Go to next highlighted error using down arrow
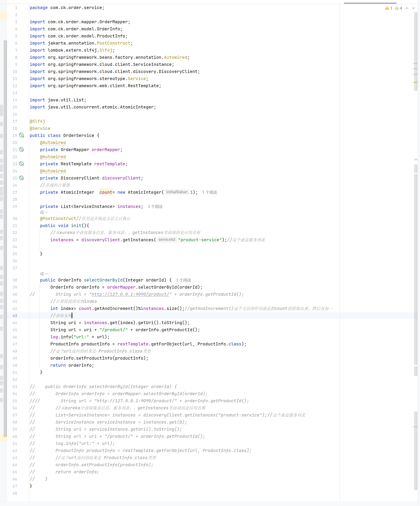420x506 pixels. tap(414, 8)
